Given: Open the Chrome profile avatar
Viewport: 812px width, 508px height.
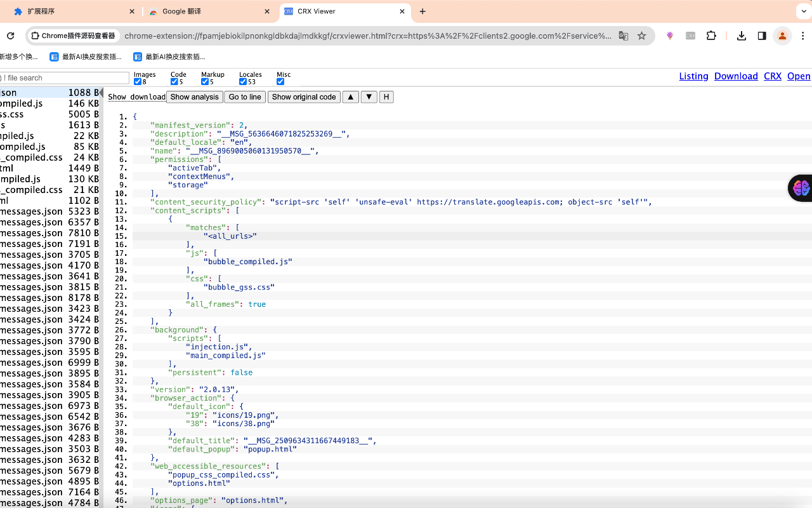Looking at the screenshot, I should [783, 36].
